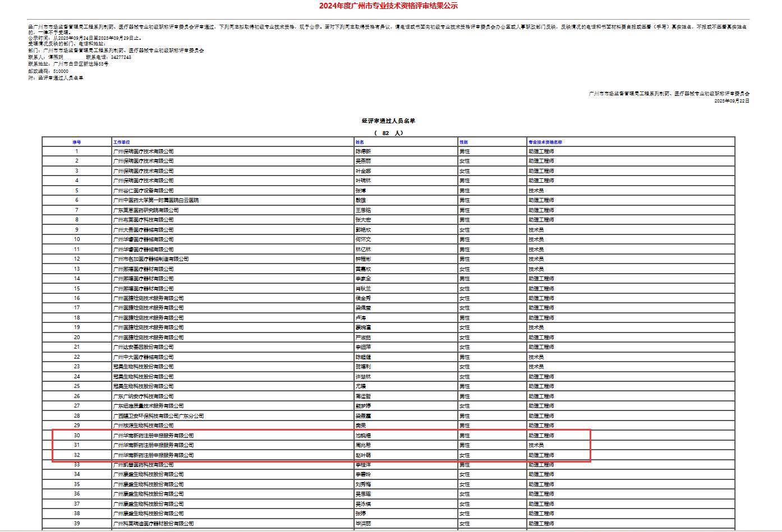The height and width of the screenshot is (532, 782).
Task: Click the 工作单位 column header
Action: [121, 142]
